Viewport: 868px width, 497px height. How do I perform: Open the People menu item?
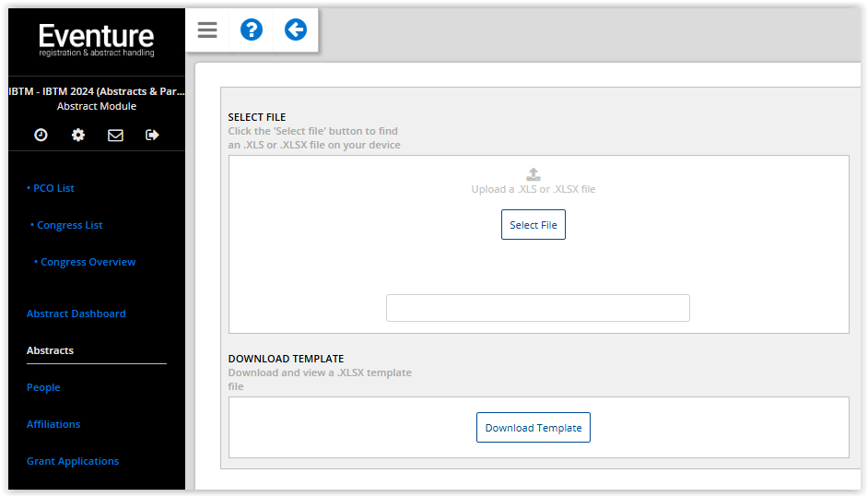pos(43,388)
